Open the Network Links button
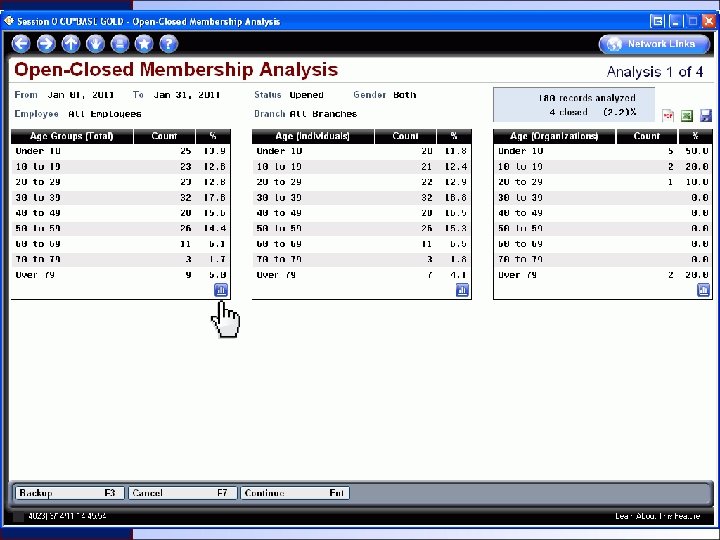This screenshot has height=540, width=720. coord(654,44)
